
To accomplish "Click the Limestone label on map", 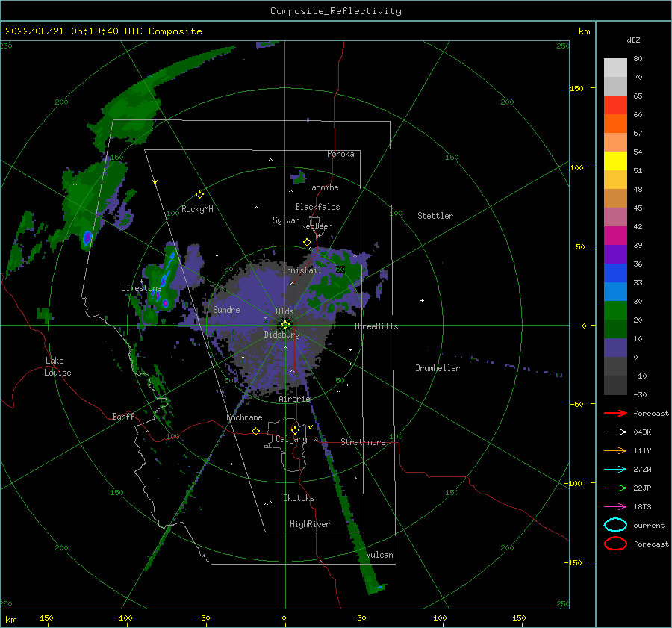I will click(x=141, y=288).
